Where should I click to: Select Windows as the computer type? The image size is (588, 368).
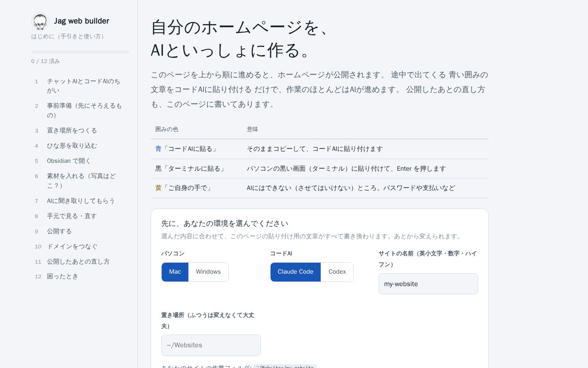point(209,272)
